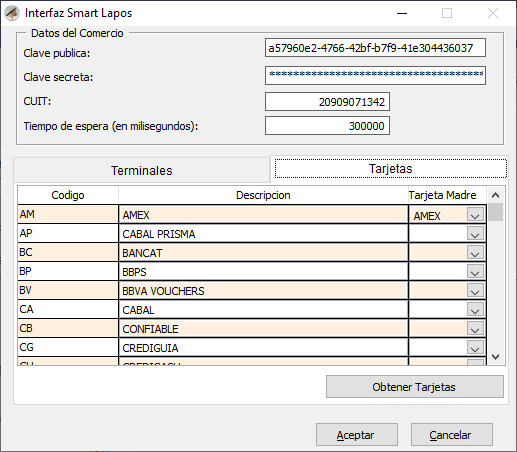Viewport: 517px width, 452px height.
Task: Confirm with the Aceptar button
Action: click(357, 435)
